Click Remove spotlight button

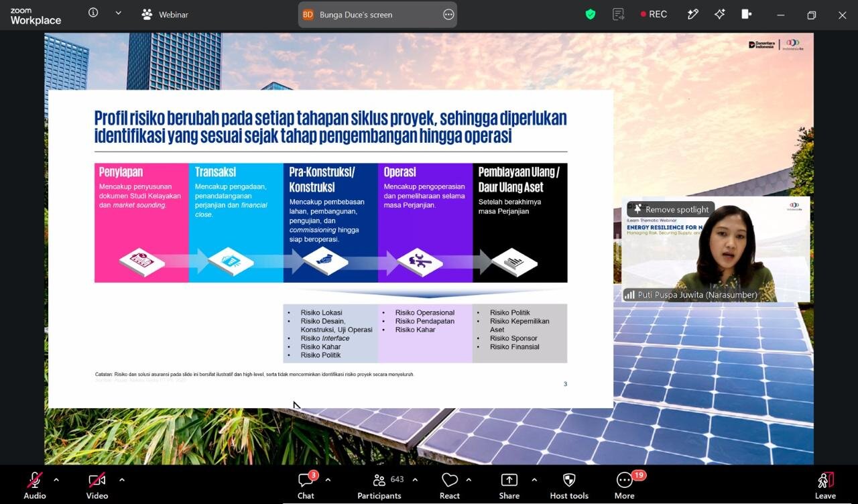671,209
